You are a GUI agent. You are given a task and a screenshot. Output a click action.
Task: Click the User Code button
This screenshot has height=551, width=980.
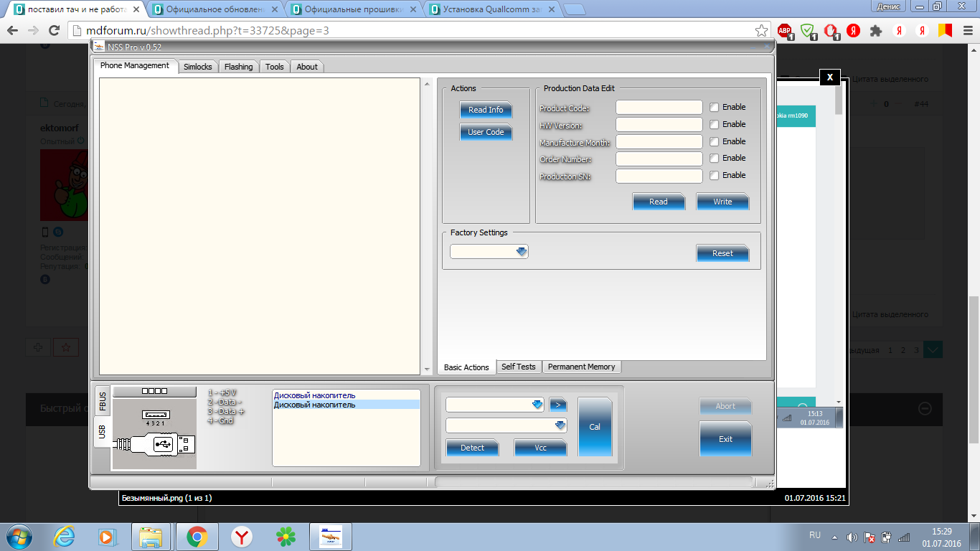pyautogui.click(x=486, y=132)
